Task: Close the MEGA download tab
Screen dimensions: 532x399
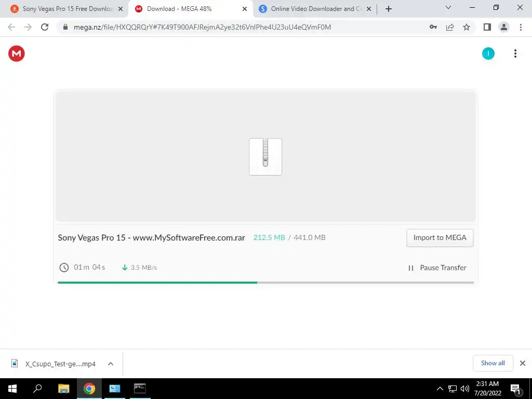Action: (x=245, y=9)
